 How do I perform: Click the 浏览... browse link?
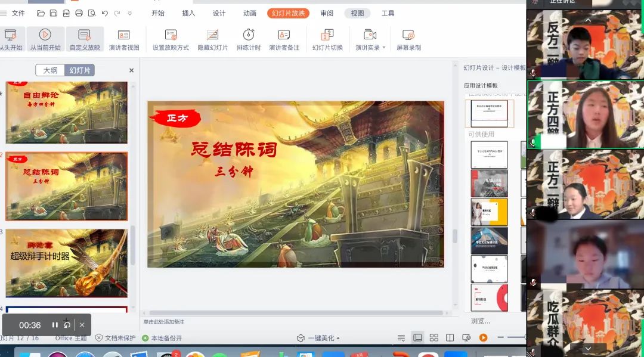click(481, 321)
